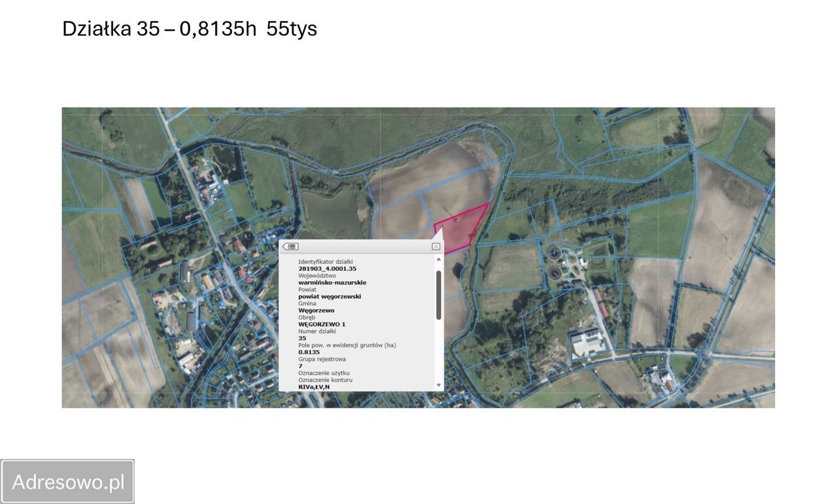Click the "Obręb" label in the popup
837x504 pixels.
click(307, 318)
